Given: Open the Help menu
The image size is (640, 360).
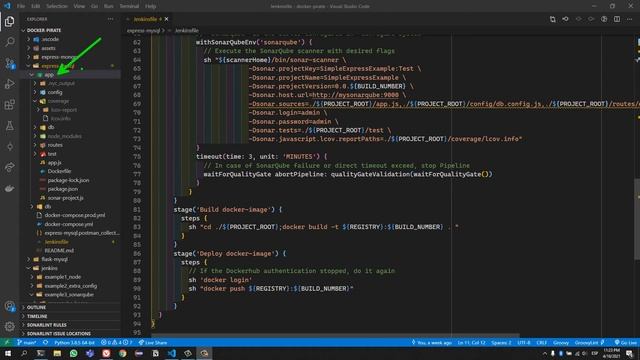Looking at the screenshot, I should tap(151, 6).
